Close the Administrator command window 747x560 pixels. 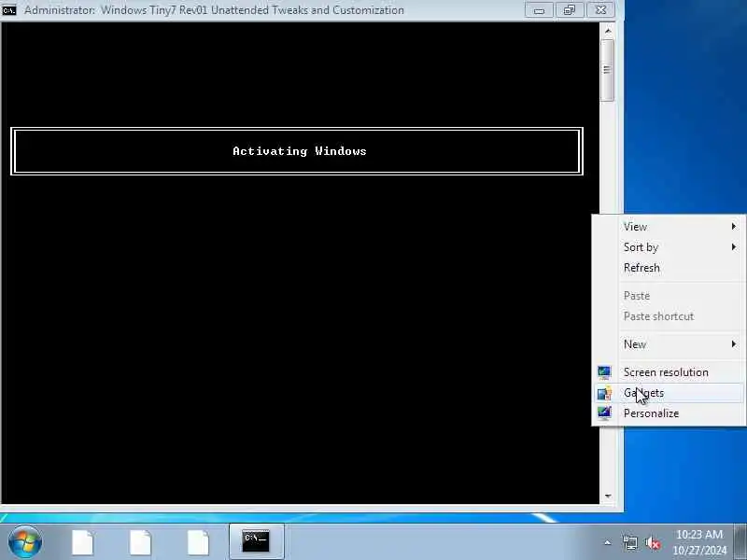(x=600, y=10)
